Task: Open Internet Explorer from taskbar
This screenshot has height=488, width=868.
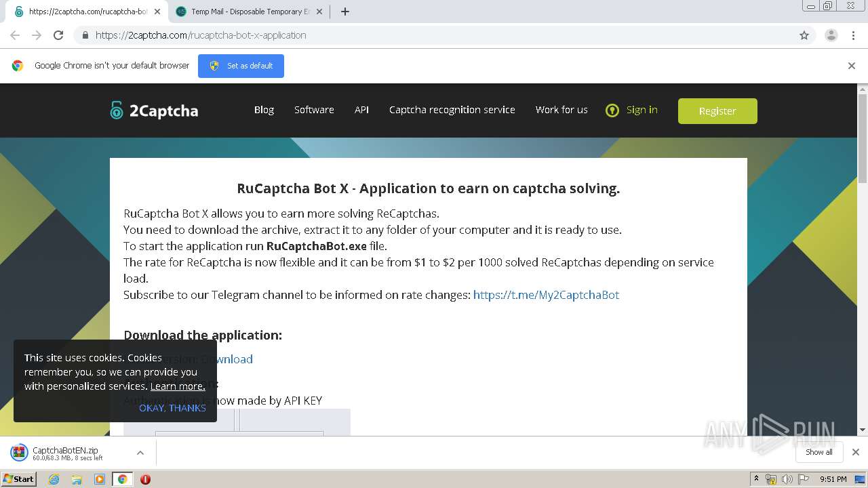Action: [x=54, y=479]
